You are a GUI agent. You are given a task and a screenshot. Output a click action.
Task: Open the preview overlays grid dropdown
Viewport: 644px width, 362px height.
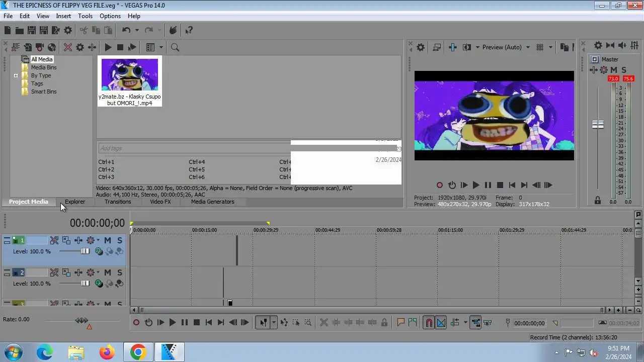550,47
